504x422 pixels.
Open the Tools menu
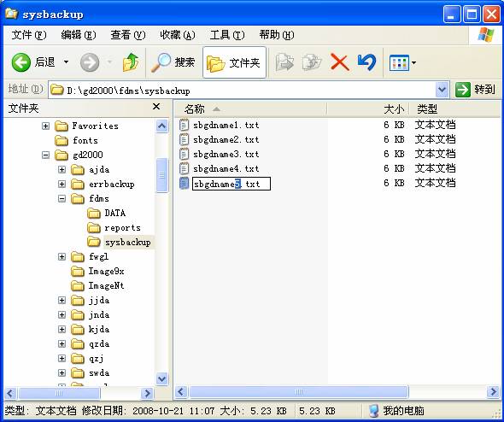(x=227, y=35)
